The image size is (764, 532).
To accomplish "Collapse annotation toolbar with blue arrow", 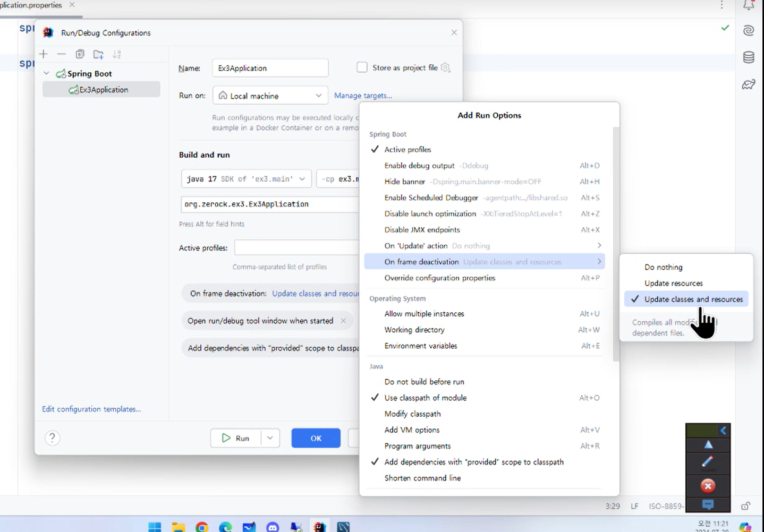I will pos(723,431).
